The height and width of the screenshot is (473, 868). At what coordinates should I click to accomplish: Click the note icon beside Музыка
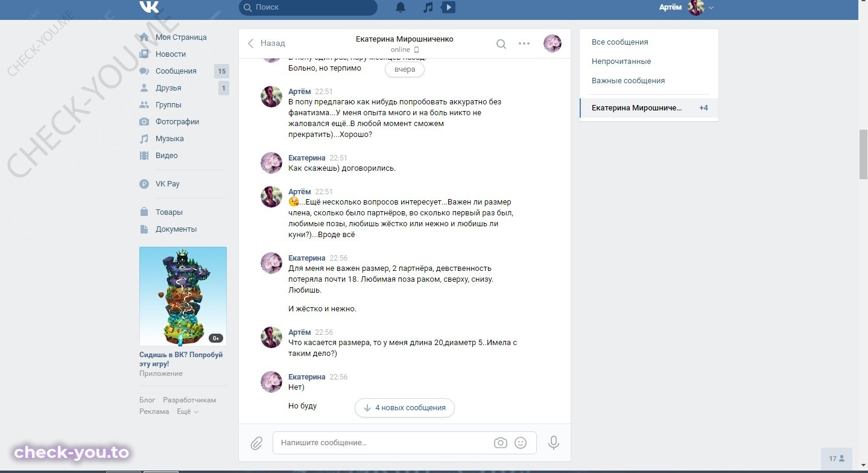[x=144, y=139]
